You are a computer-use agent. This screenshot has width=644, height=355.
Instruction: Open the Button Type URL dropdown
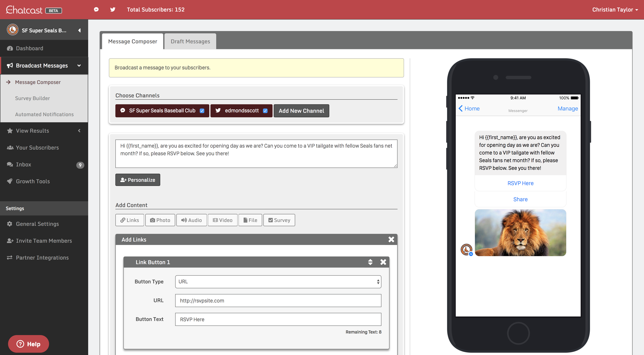click(x=278, y=282)
